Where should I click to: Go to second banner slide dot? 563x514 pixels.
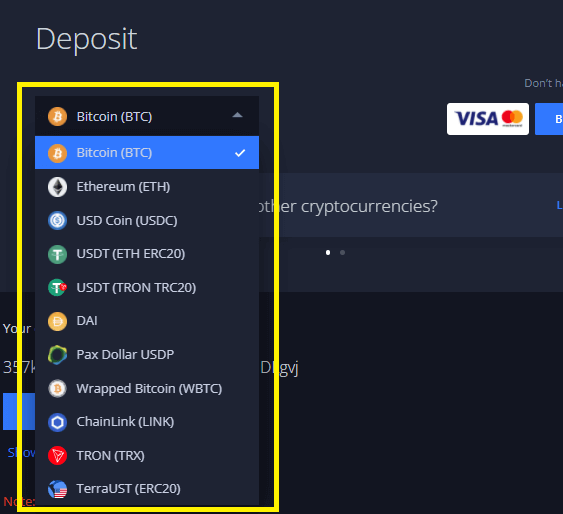point(343,253)
